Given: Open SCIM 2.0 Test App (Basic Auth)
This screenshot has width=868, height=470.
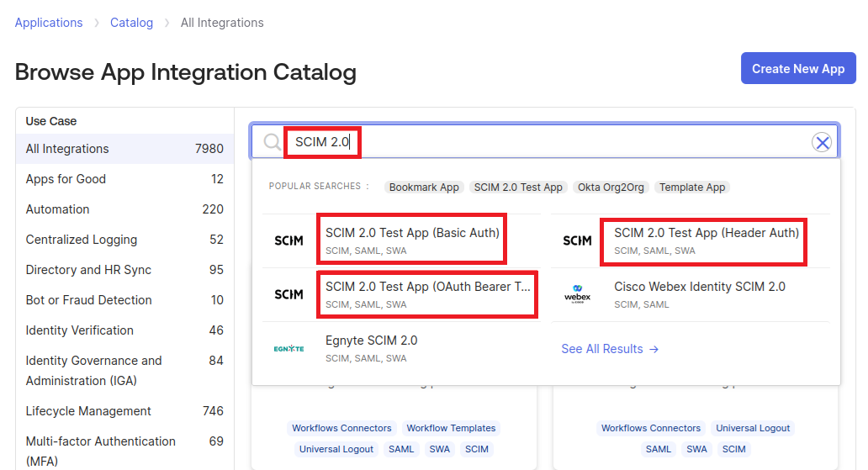Looking at the screenshot, I should tap(412, 233).
